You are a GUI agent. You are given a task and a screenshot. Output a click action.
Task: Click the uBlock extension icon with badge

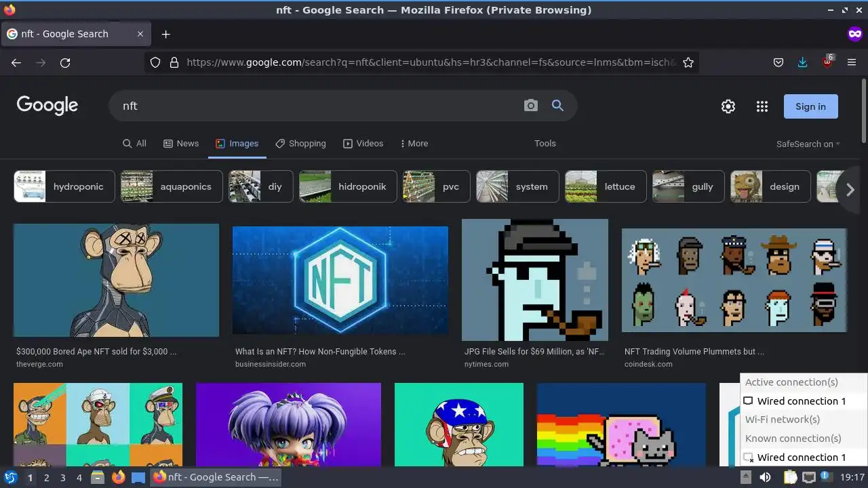pos(827,62)
